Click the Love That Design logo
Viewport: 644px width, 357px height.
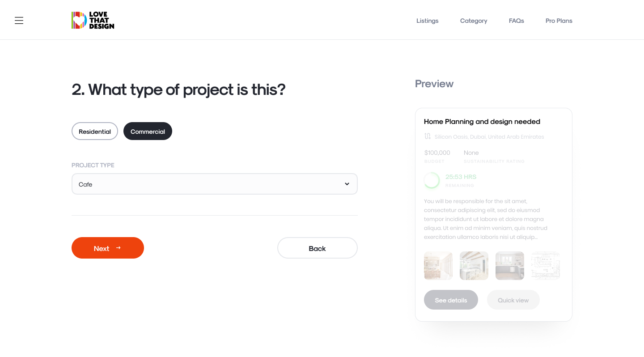[x=93, y=21]
